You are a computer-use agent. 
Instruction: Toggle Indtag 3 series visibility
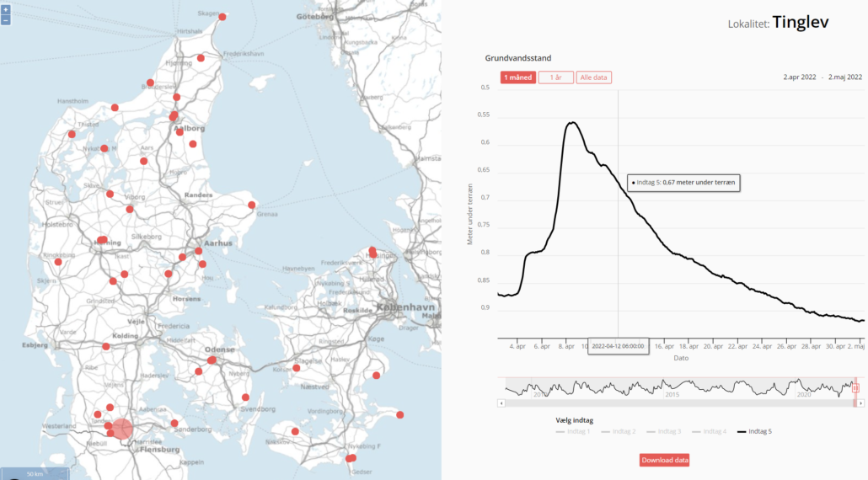[664, 431]
